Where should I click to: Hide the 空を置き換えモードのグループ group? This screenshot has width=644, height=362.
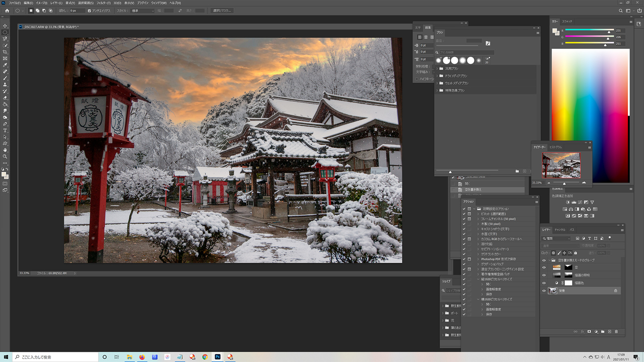544,260
